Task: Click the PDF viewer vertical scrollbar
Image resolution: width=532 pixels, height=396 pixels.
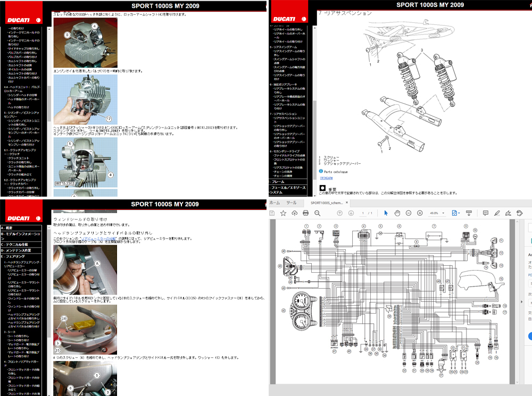Action: click(x=518, y=302)
